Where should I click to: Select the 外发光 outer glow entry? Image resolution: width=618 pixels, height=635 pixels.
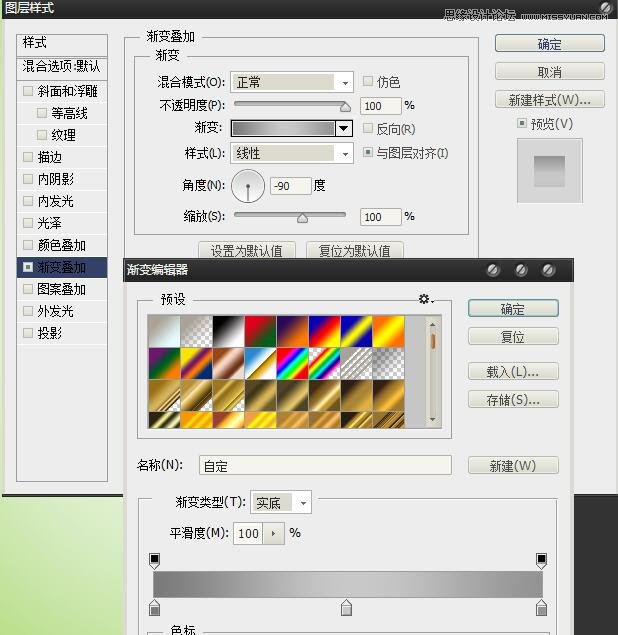62,311
